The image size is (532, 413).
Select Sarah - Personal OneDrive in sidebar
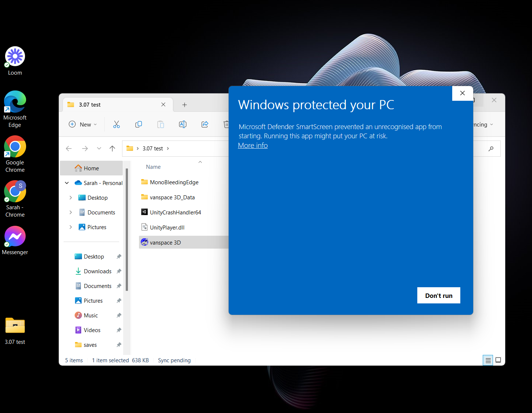pyautogui.click(x=98, y=183)
